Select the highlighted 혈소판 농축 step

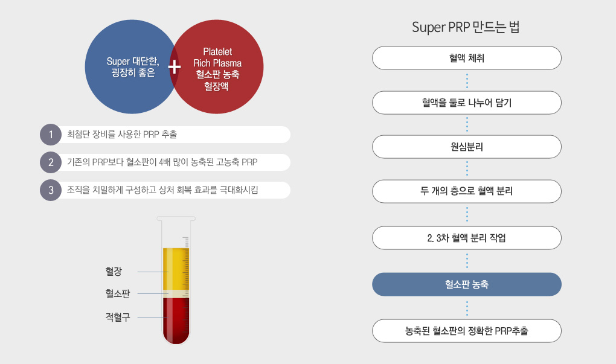[x=467, y=284]
